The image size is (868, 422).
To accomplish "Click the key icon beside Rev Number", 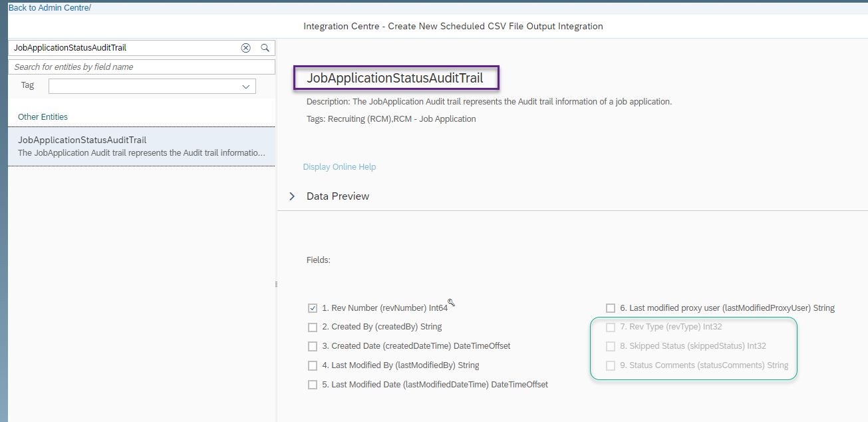I will (451, 303).
